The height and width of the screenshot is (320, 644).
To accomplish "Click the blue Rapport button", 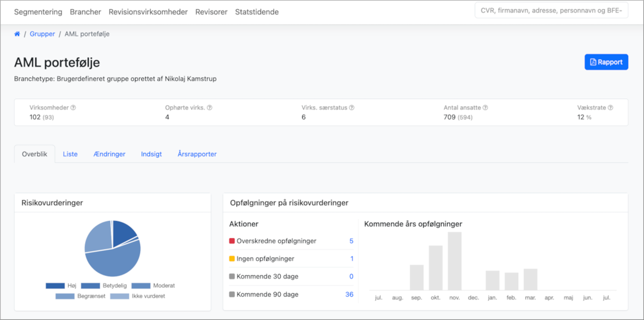I will pyautogui.click(x=606, y=62).
